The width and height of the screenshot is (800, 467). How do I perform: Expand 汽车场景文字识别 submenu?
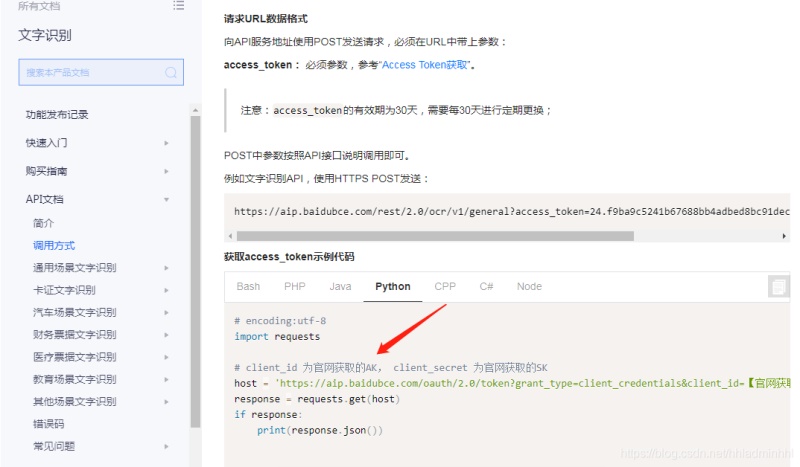[x=166, y=313]
